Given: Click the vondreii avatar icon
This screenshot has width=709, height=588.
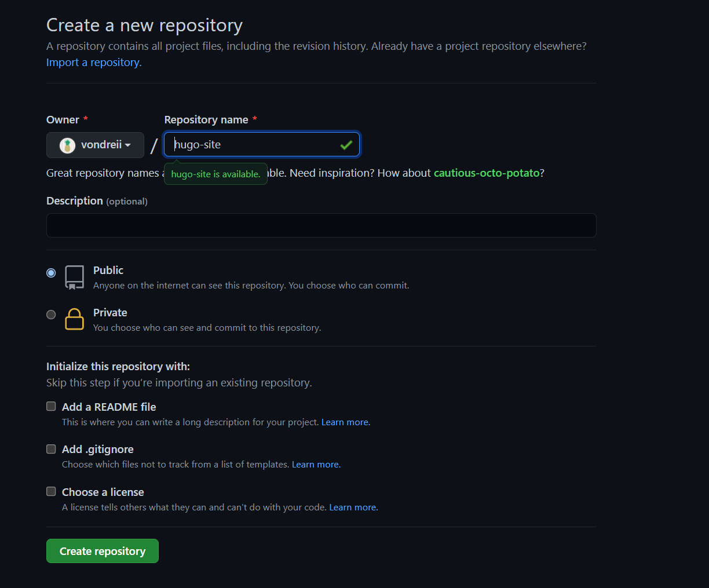Looking at the screenshot, I should 68,145.
